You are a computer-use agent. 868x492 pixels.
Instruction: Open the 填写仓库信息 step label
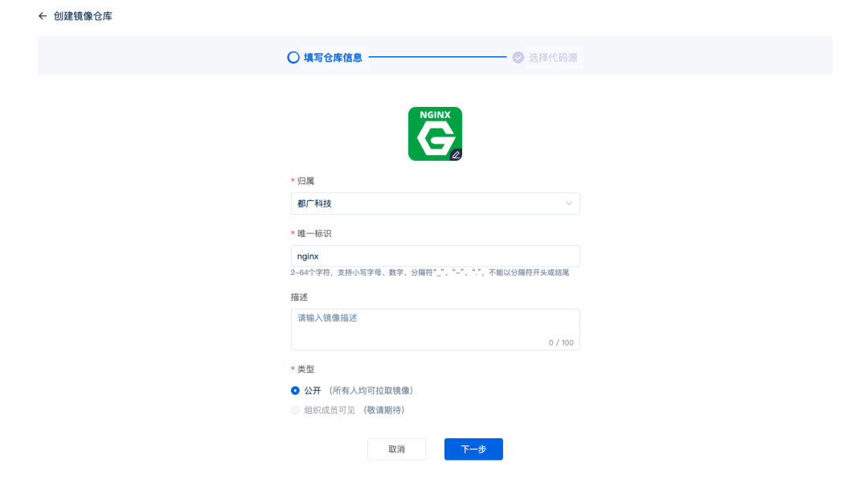click(333, 58)
